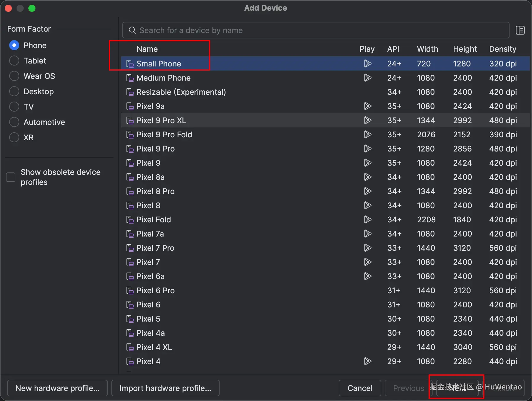
Task: Click the search magnifier icon
Action: click(132, 30)
